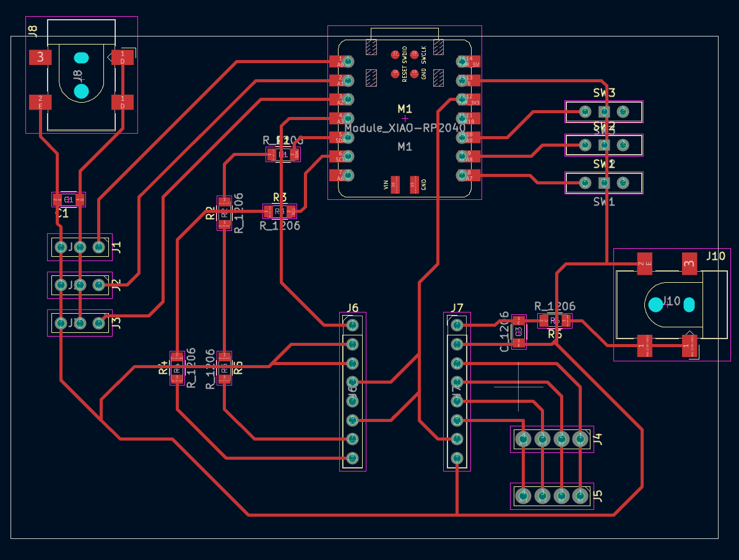Select the rightmost pad of header J1

click(98, 248)
